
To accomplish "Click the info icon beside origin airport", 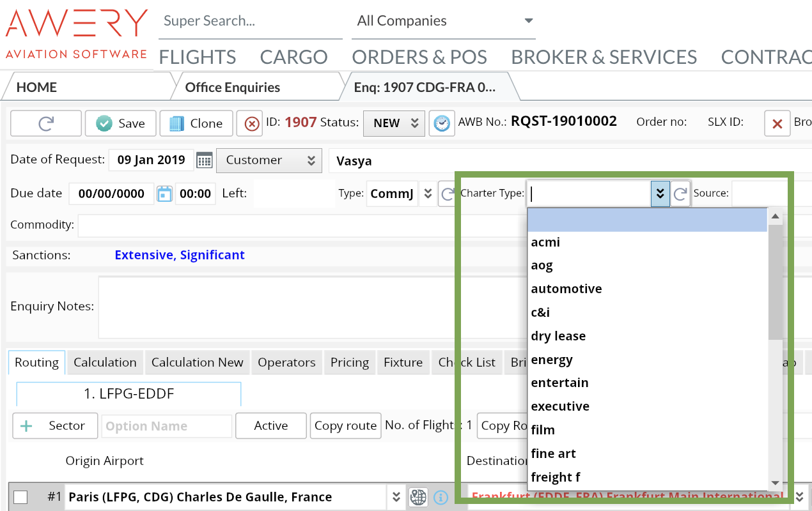I will (441, 497).
